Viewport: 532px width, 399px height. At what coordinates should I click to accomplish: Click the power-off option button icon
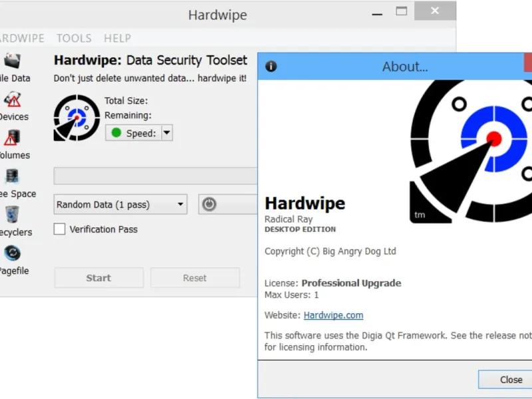tap(209, 204)
